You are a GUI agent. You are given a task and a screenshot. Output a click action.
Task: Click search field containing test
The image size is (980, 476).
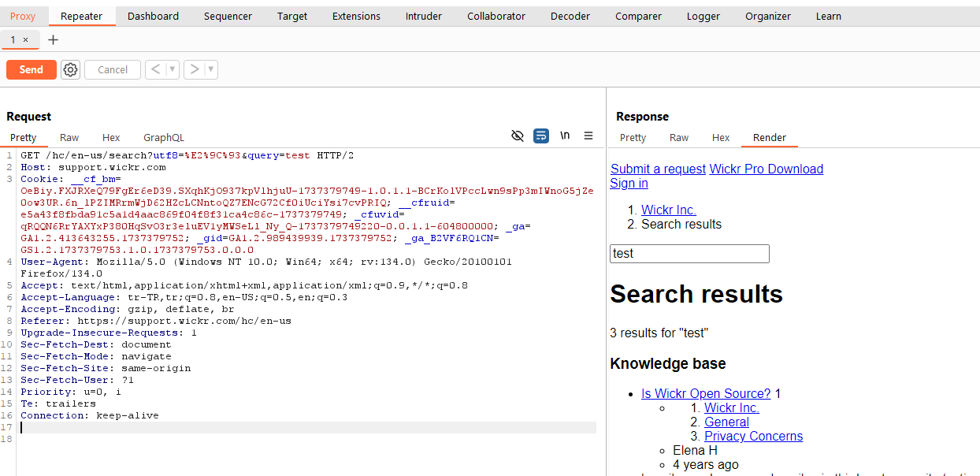(689, 254)
